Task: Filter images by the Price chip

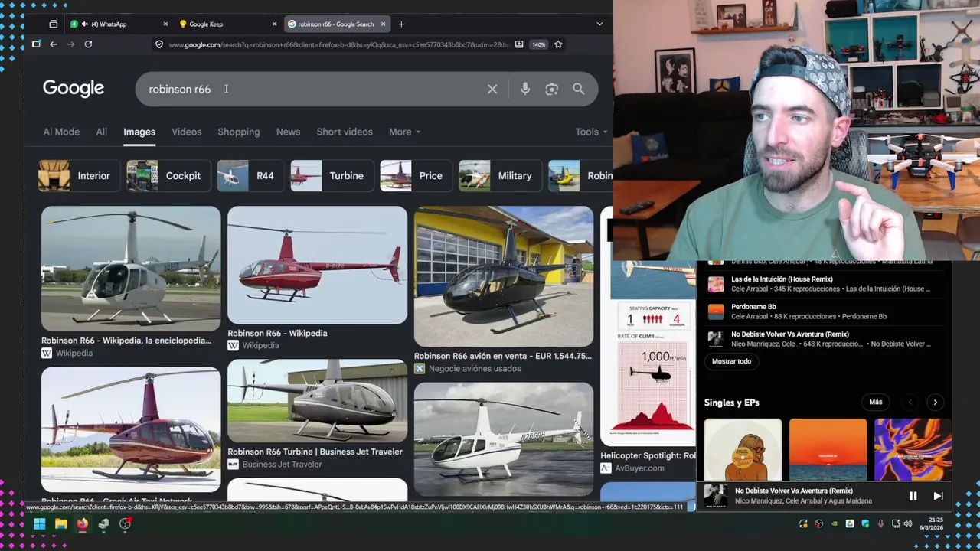Action: pos(415,176)
